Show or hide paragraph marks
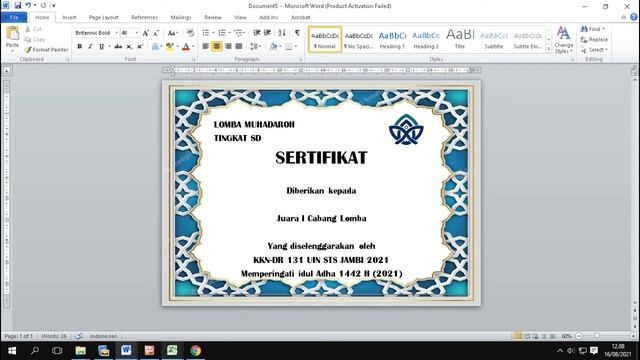The height and width of the screenshot is (360, 640). tap(297, 33)
